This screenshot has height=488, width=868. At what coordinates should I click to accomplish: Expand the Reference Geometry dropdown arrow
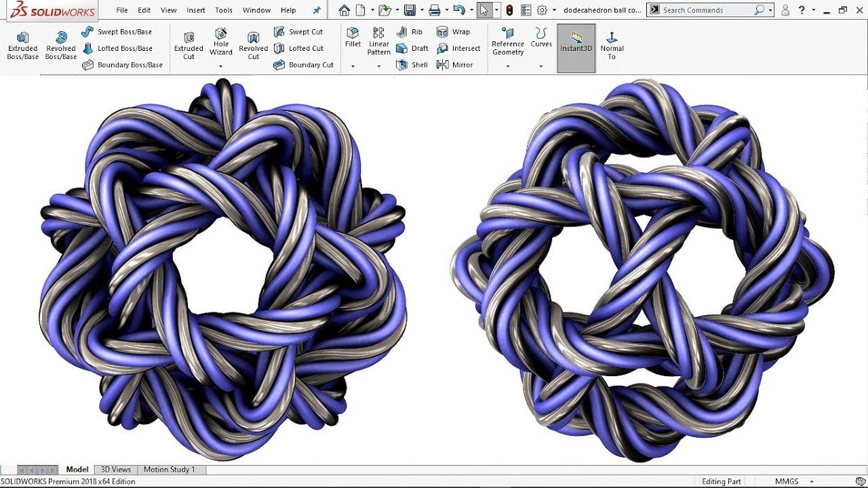[508, 66]
